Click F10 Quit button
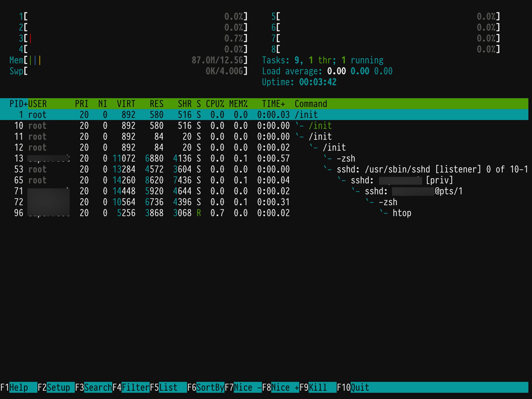The height and width of the screenshot is (399, 532). tap(360, 387)
